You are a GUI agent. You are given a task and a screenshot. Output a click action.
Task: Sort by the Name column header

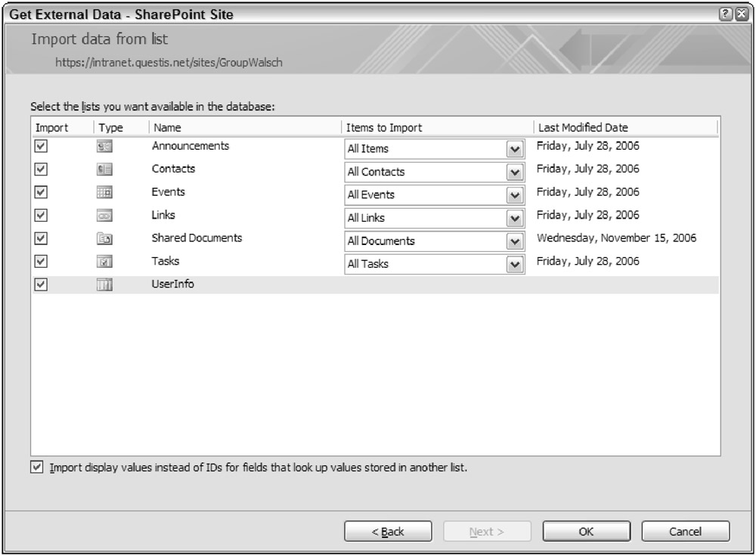[x=167, y=128]
